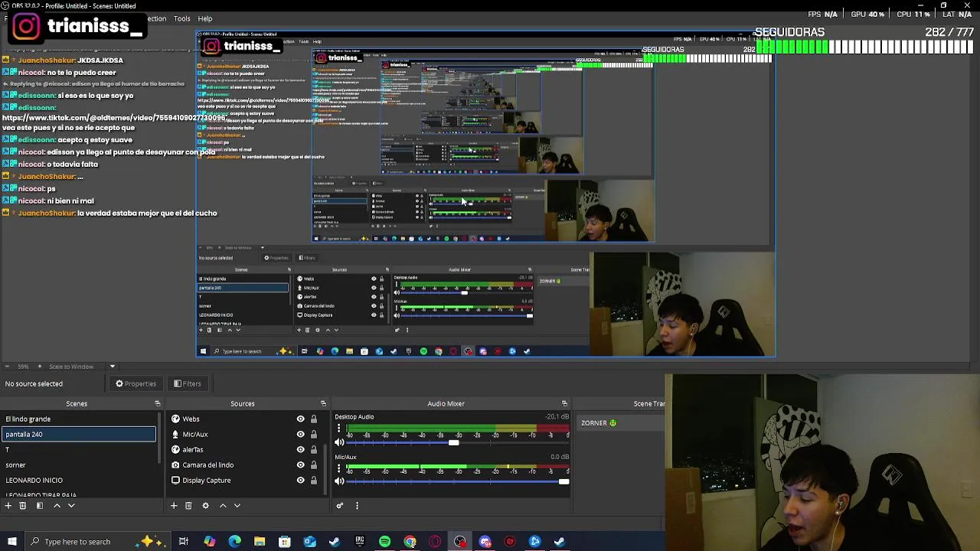Select scene pantalla 240
Viewport: 980px width, 551px height.
click(78, 434)
